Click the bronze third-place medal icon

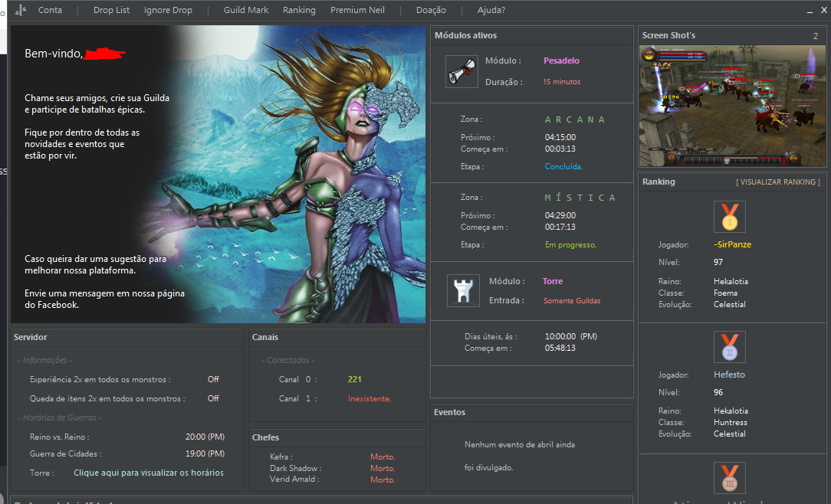[730, 477]
